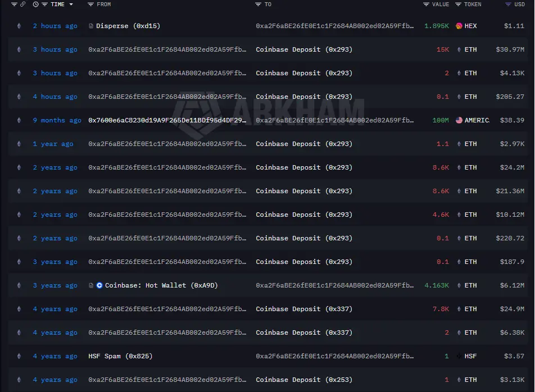This screenshot has height=392, width=535.
Task: Select the $1.11 USD amount
Action: pos(514,26)
